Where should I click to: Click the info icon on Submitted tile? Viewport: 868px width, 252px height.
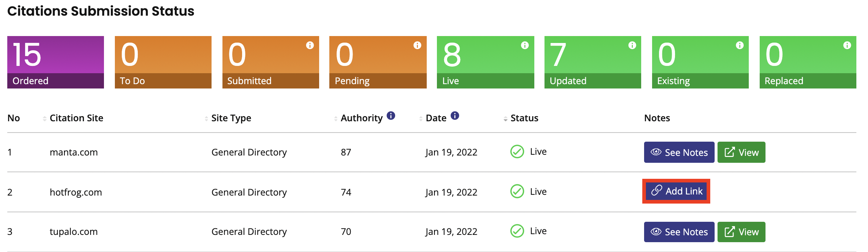click(x=310, y=45)
